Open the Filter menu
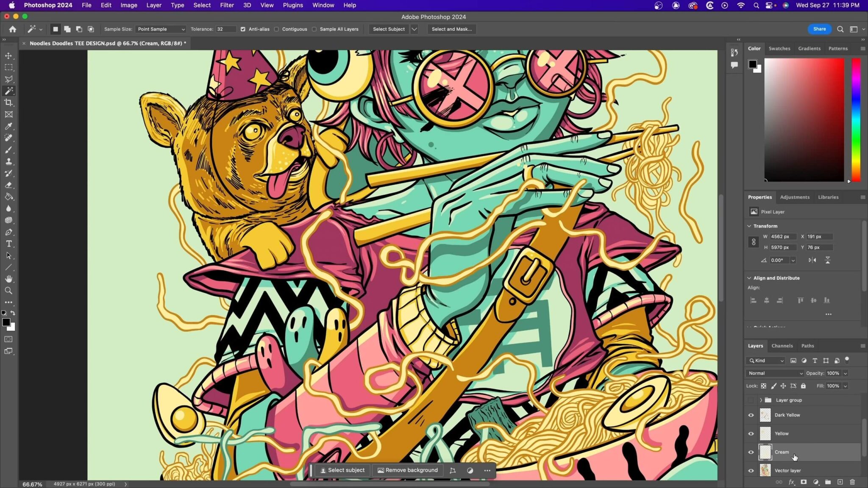Viewport: 868px width, 488px height. pos(227,5)
